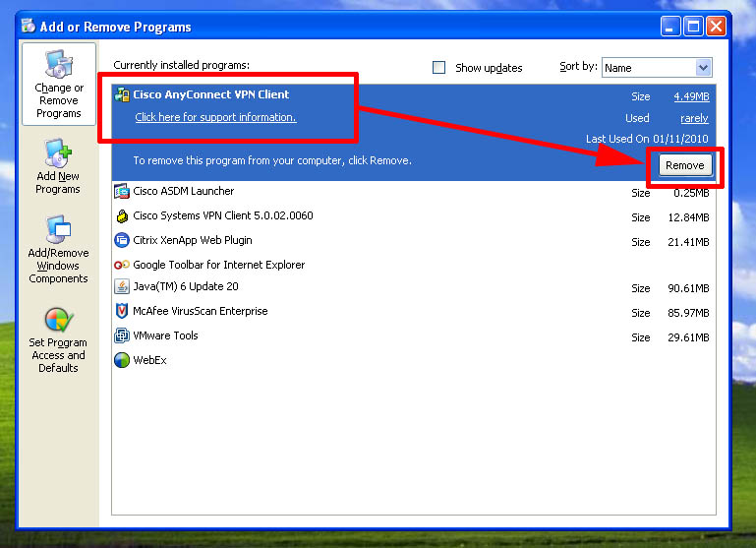This screenshot has width=756, height=548.
Task: Select Java(TM) 6 Update 20 text
Action: click(186, 286)
